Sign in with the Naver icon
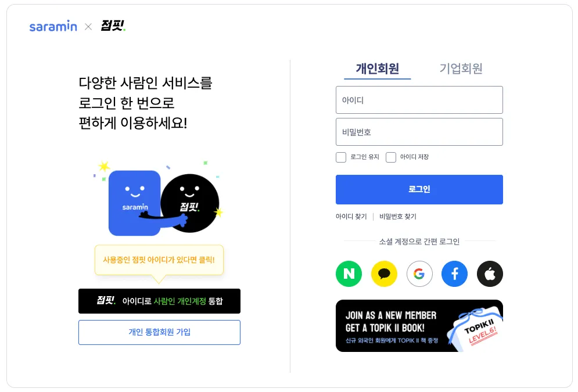 tap(349, 274)
